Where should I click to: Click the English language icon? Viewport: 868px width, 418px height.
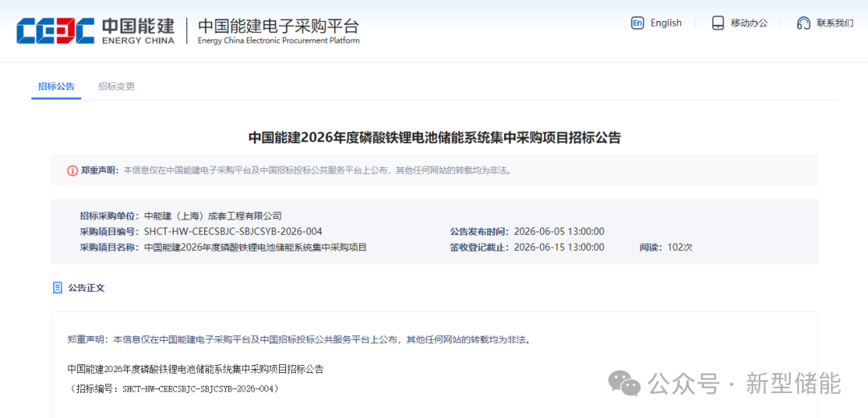pos(637,23)
